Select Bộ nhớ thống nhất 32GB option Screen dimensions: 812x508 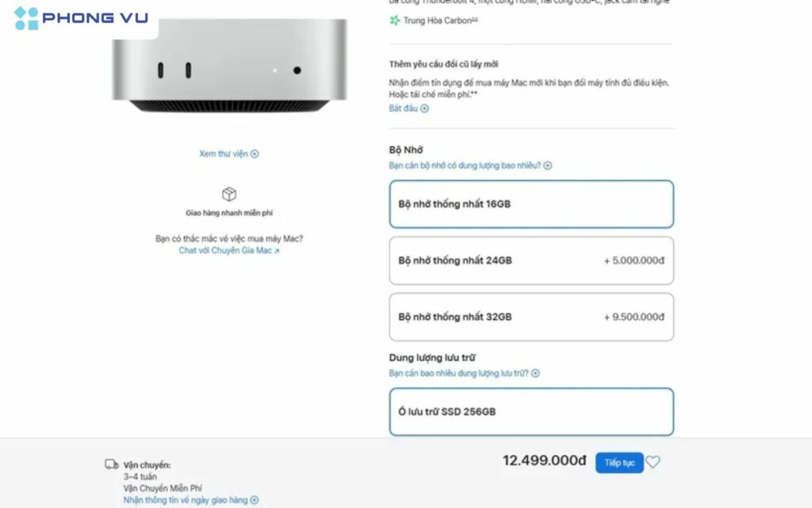(x=531, y=317)
